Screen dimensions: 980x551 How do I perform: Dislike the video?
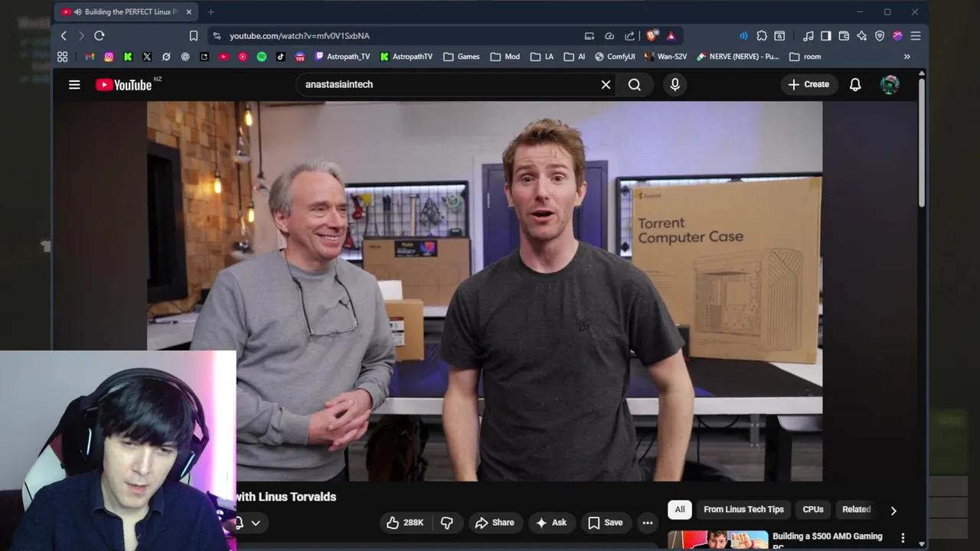[447, 523]
